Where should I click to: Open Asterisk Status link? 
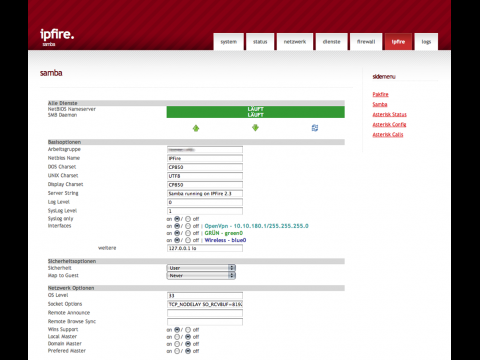coord(389,114)
